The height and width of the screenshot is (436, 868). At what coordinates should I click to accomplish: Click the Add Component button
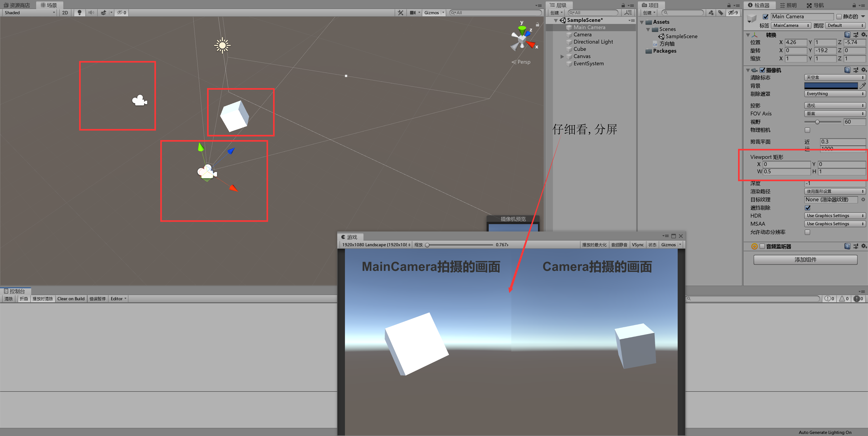point(805,260)
